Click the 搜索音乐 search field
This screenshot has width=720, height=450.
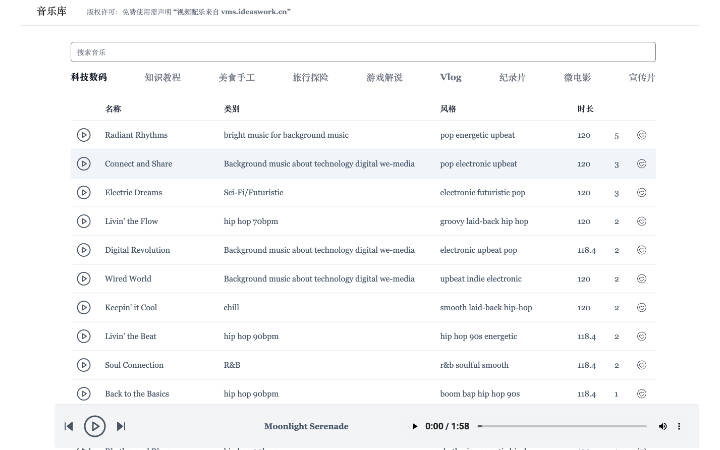click(363, 52)
